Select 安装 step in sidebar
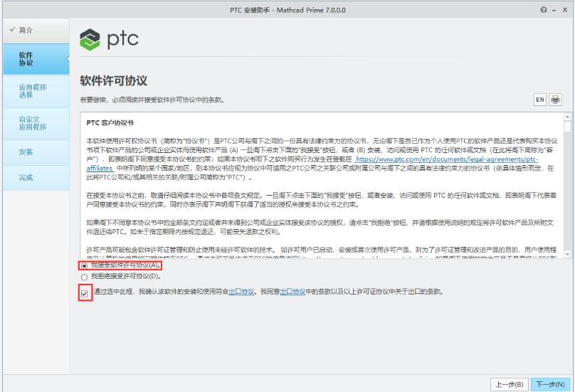Image resolution: width=575 pixels, height=392 pixels. tap(36, 152)
